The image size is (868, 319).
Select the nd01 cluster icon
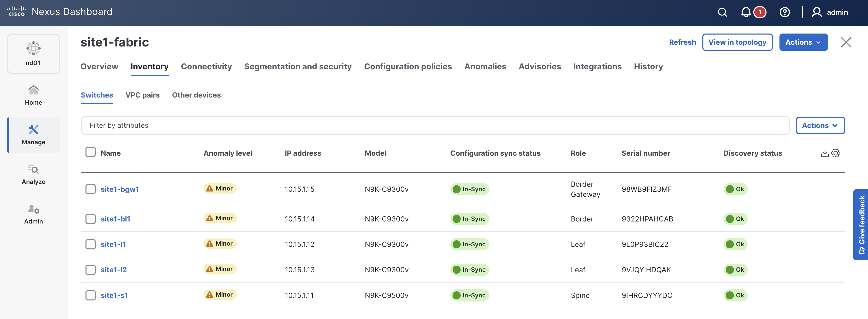33,54
